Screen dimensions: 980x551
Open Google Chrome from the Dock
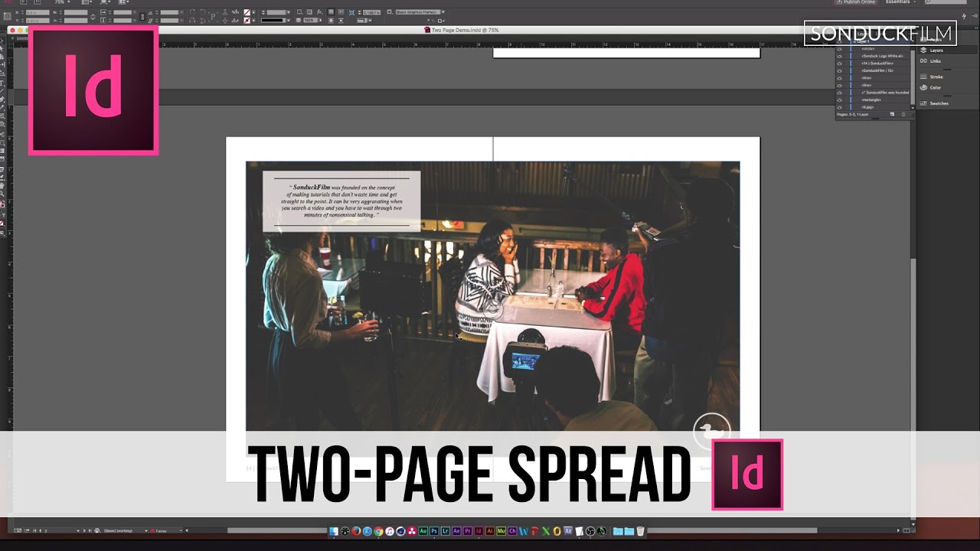coord(378,531)
